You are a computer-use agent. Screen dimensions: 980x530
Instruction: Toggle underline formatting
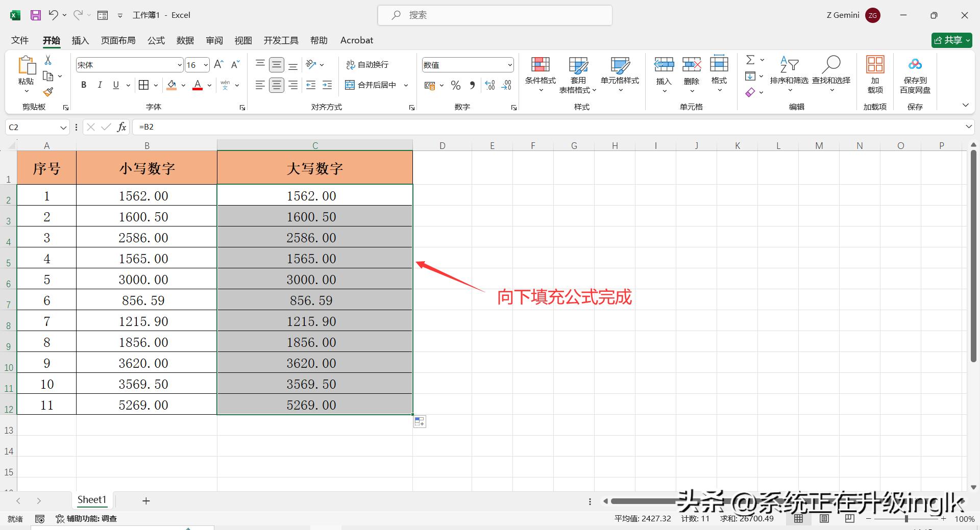(115, 85)
